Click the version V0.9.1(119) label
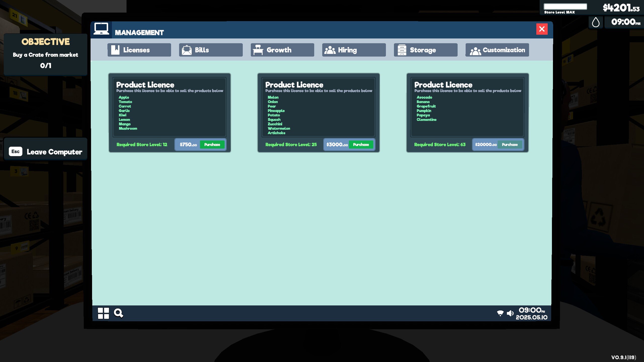 point(624,357)
